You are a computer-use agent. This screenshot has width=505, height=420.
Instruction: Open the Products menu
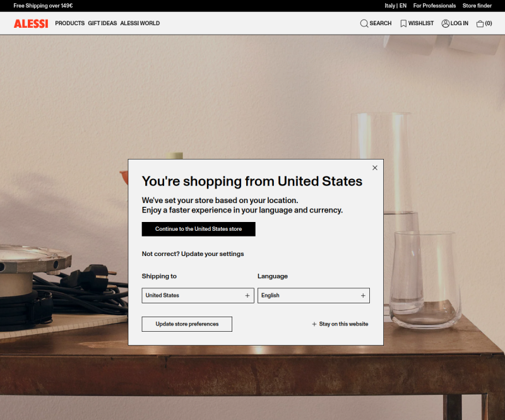click(69, 23)
